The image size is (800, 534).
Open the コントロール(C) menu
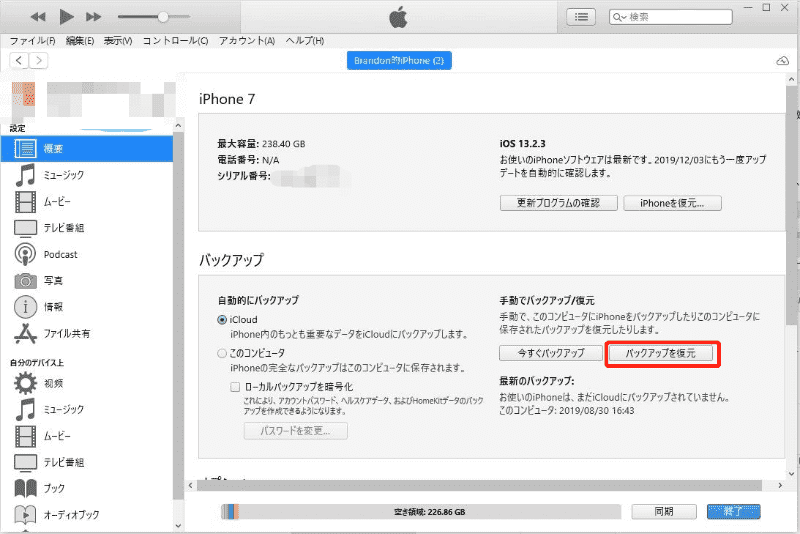coord(175,41)
